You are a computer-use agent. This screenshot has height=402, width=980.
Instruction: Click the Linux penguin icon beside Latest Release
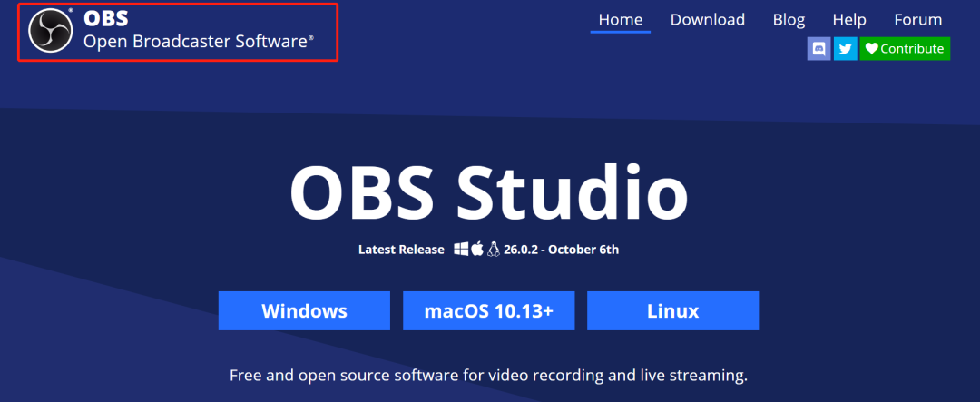494,250
